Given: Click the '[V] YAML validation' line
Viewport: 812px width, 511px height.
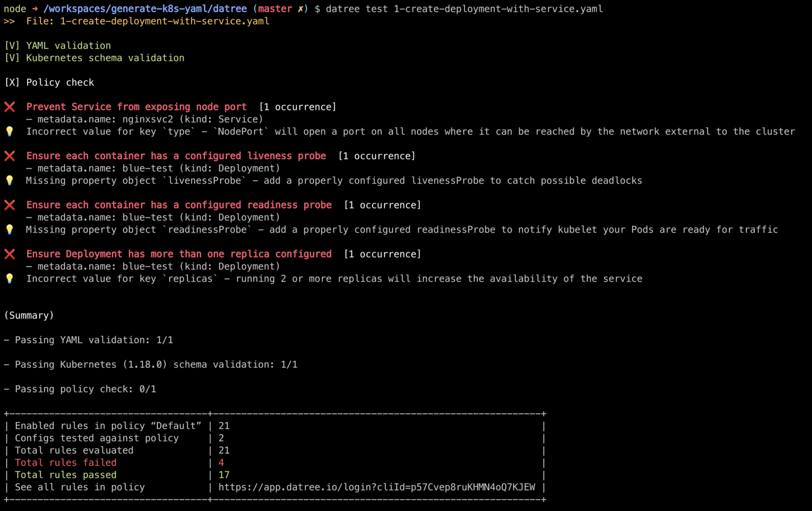Looking at the screenshot, I should point(58,45).
